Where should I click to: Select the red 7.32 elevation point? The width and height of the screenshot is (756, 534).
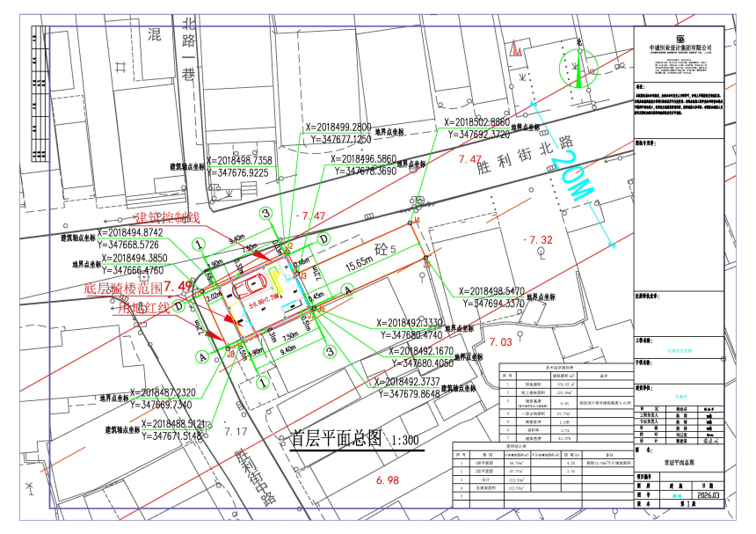click(541, 239)
